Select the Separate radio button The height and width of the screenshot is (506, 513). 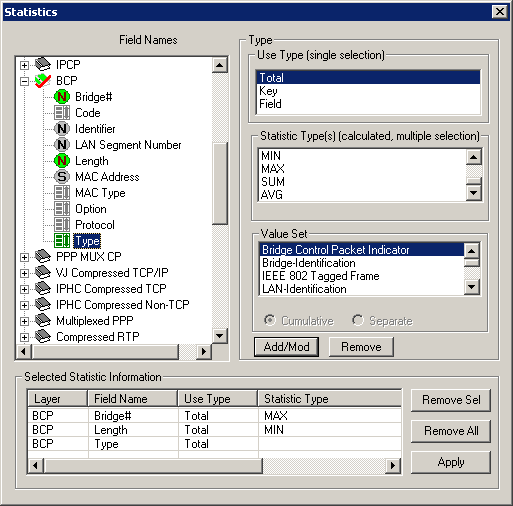point(358,320)
